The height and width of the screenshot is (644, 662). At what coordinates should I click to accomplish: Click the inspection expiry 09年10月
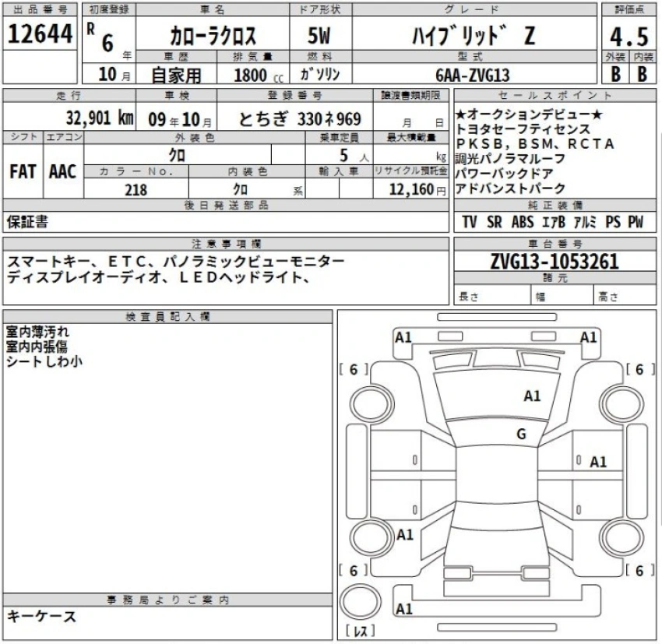(x=180, y=119)
